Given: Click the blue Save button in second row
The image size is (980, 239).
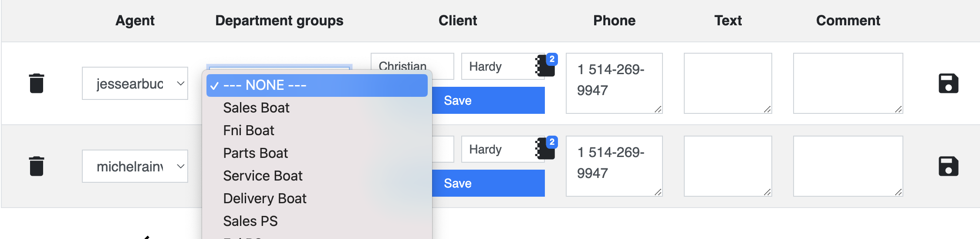Looking at the screenshot, I should [x=488, y=183].
